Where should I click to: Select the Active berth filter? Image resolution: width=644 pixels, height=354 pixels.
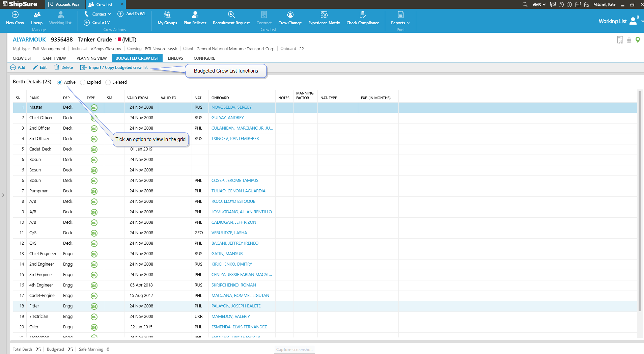pyautogui.click(x=60, y=82)
